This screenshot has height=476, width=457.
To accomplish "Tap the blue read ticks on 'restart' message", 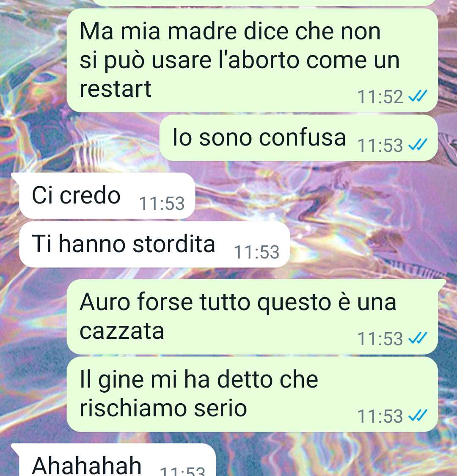I will coord(418,96).
